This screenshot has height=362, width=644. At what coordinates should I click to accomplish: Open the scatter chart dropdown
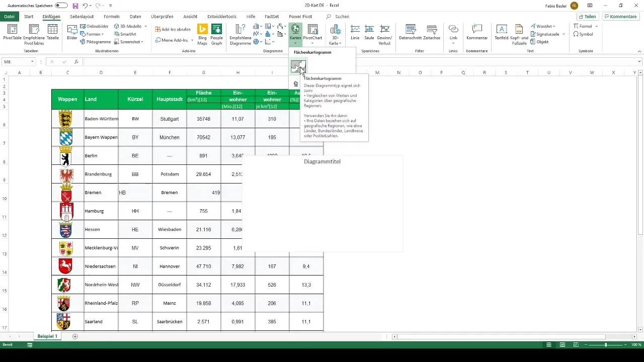[270, 42]
